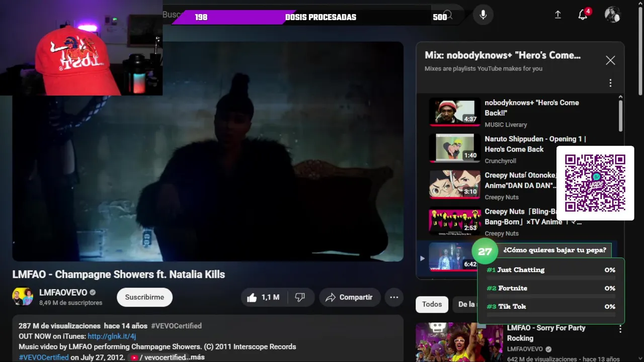Screen dimensions: 644x362
Task: Open the notifications bell
Action: [583, 15]
